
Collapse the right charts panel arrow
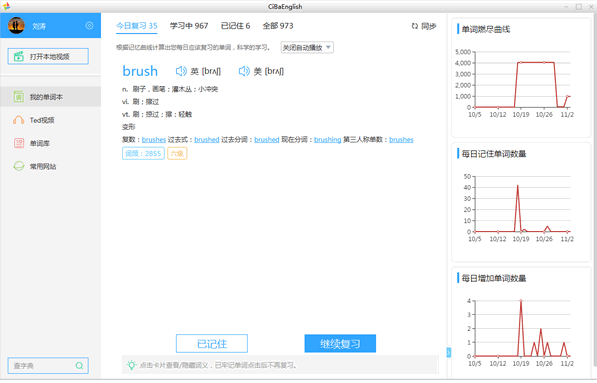tap(449, 353)
